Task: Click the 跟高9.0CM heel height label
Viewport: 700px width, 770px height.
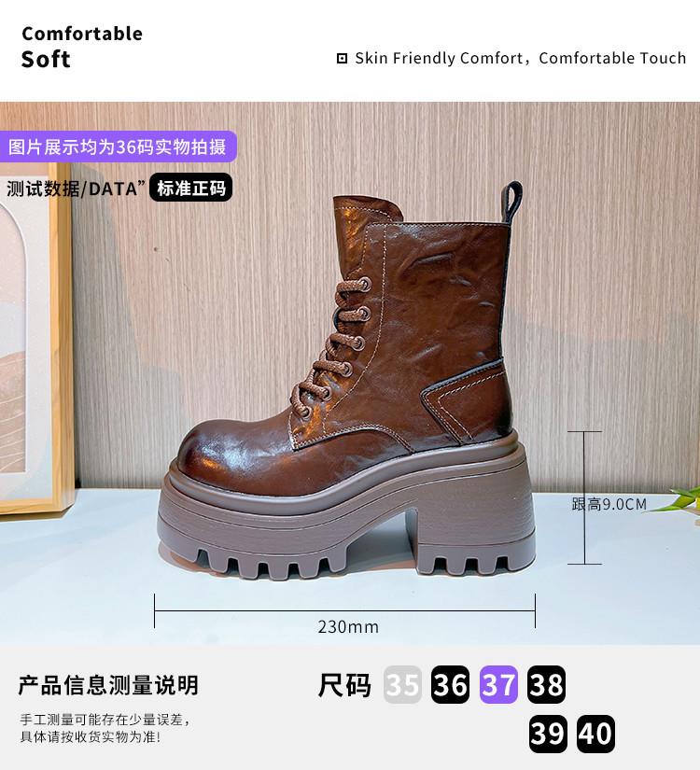Action: pos(609,504)
